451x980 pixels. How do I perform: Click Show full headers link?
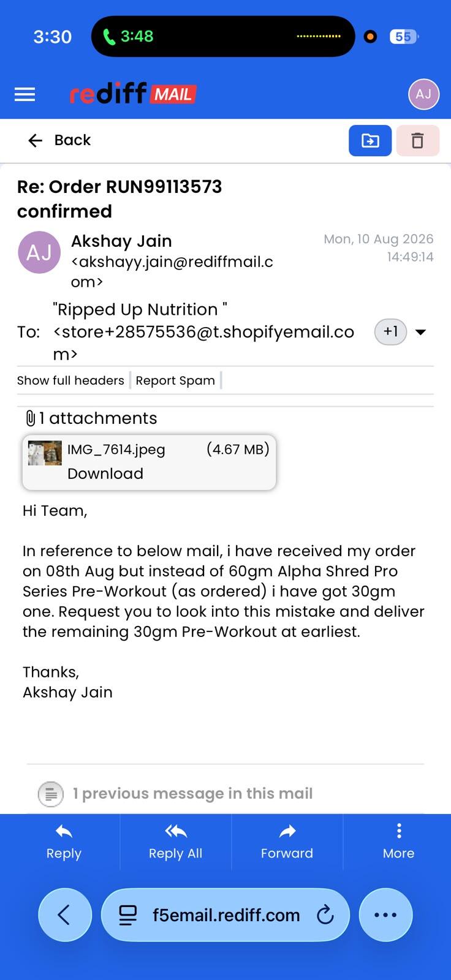coord(70,380)
